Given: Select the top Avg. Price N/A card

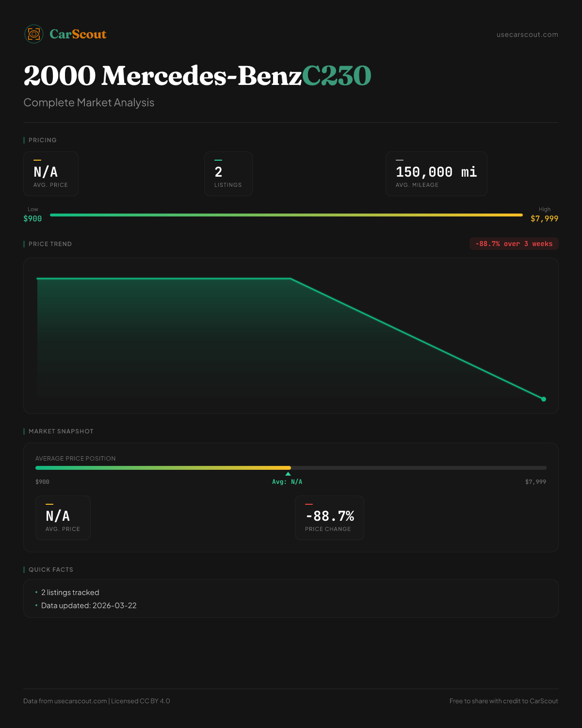Looking at the screenshot, I should [x=51, y=174].
